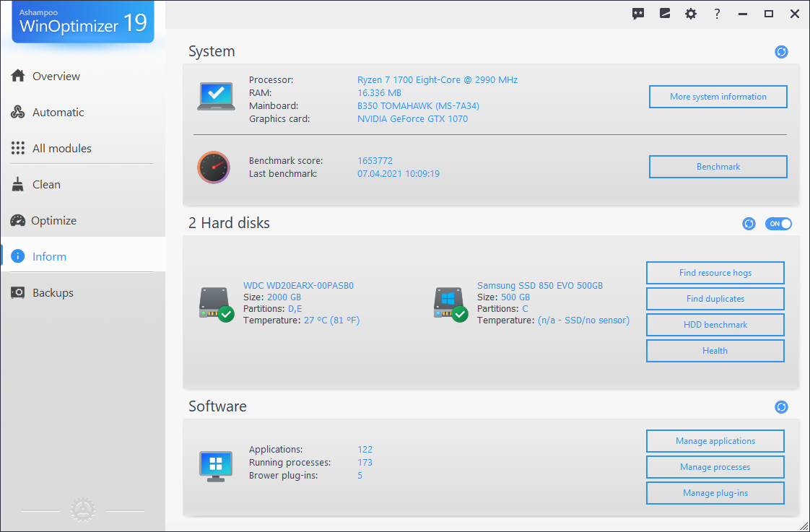Disable hard disk monitoring with the ON switch
This screenshot has width=810, height=532.
coord(778,224)
